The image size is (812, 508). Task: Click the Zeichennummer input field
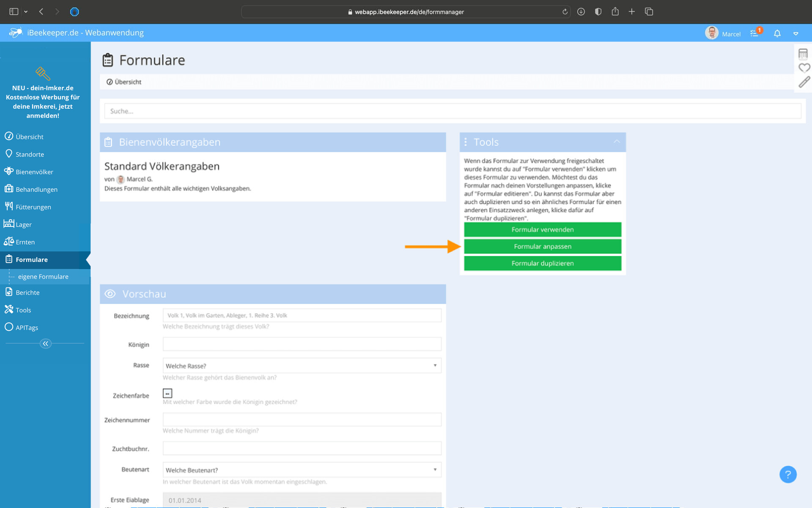302,420
